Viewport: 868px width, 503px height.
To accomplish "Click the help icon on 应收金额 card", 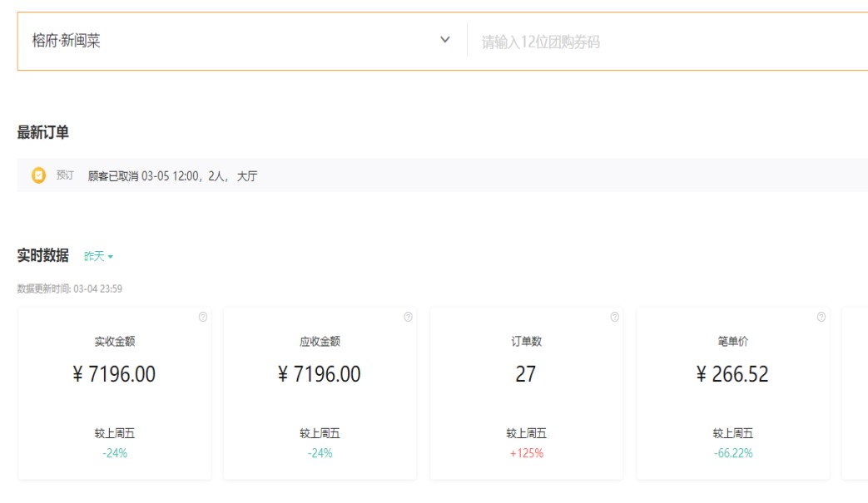I will (408, 317).
